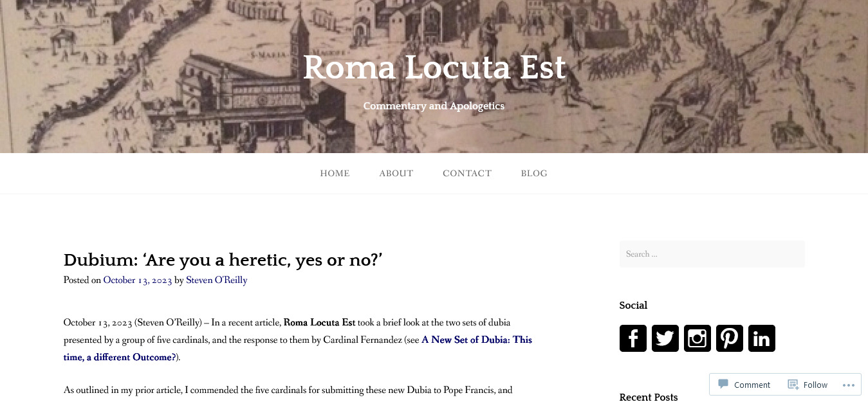Open the three-dot more options menu
Image resolution: width=868 pixels, height=402 pixels.
(x=848, y=385)
